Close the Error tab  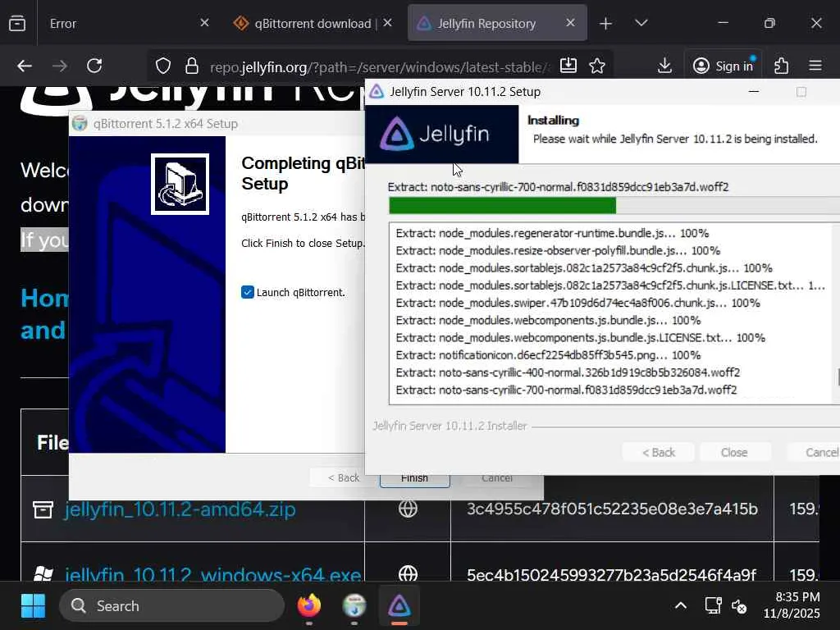point(204,23)
